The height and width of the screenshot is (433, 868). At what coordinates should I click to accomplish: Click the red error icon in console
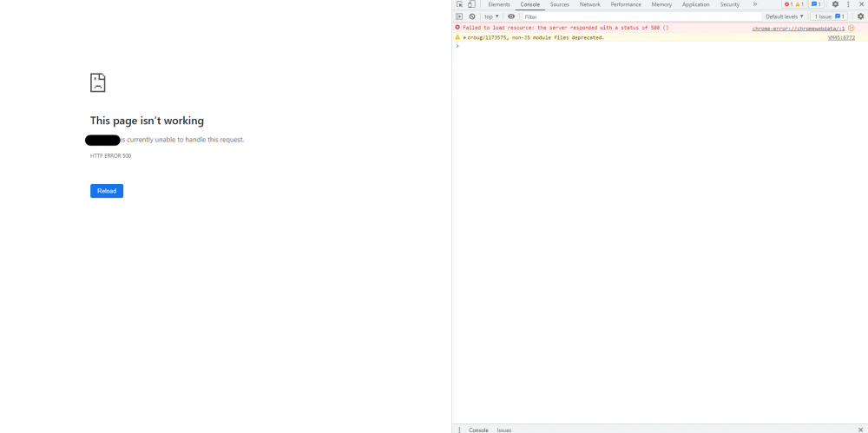click(457, 27)
